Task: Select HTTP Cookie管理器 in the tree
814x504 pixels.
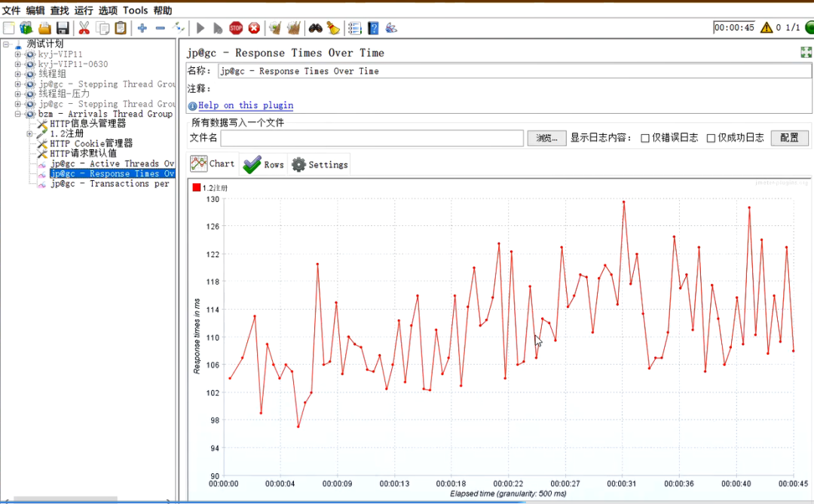Action: (91, 143)
